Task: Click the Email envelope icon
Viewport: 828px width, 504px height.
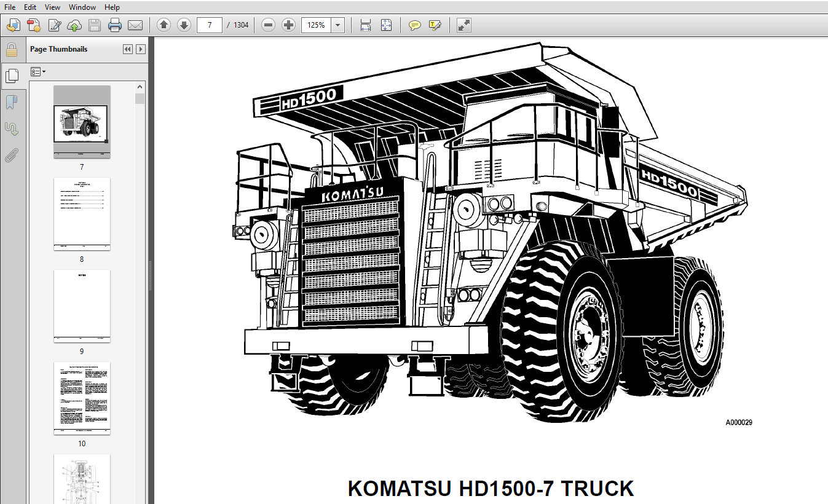Action: 135,25
